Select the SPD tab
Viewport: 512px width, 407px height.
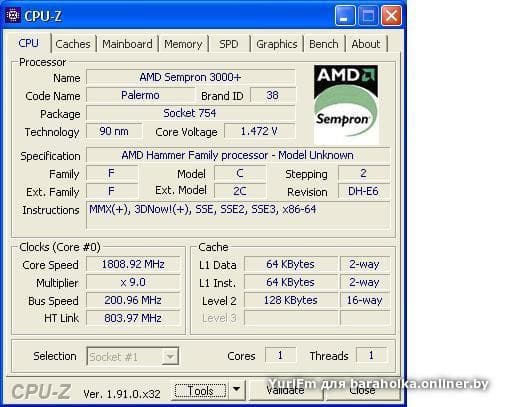point(229,44)
